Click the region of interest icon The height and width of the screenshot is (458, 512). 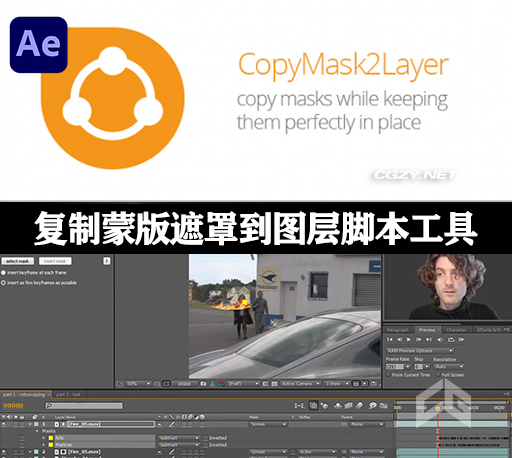[x=266, y=384]
